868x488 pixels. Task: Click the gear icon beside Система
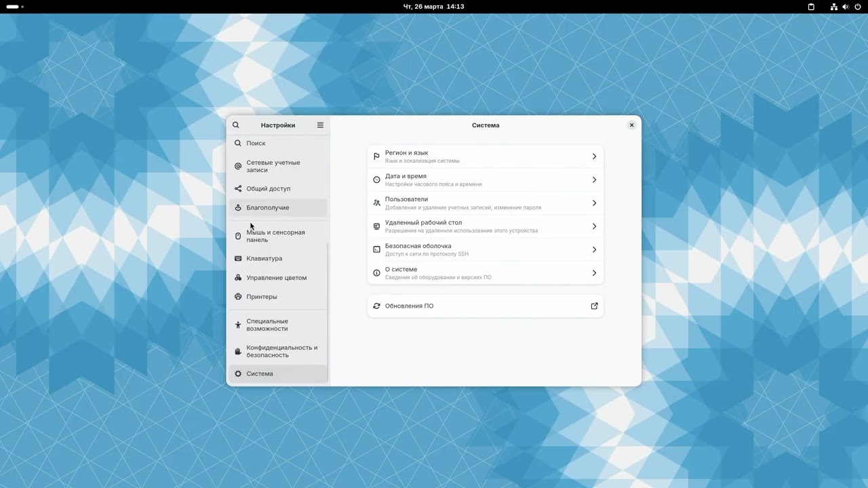(238, 373)
